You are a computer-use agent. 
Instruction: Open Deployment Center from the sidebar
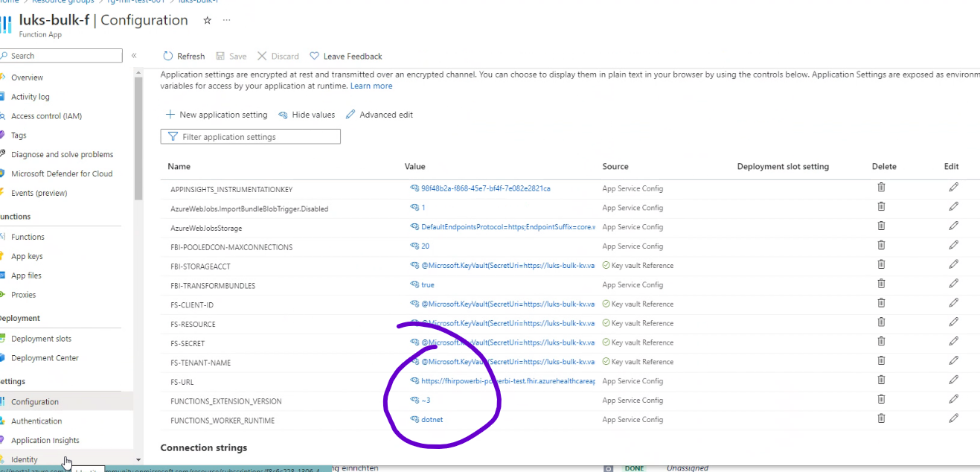pyautogui.click(x=43, y=357)
